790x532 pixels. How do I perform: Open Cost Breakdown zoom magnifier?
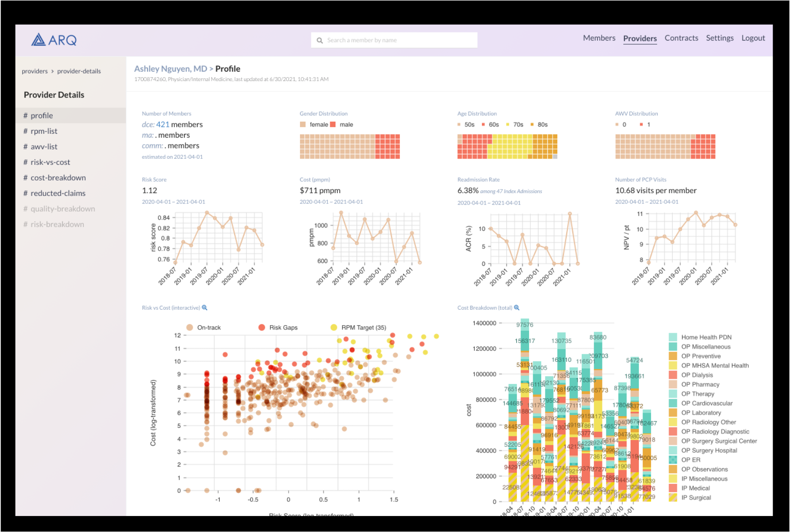(517, 308)
